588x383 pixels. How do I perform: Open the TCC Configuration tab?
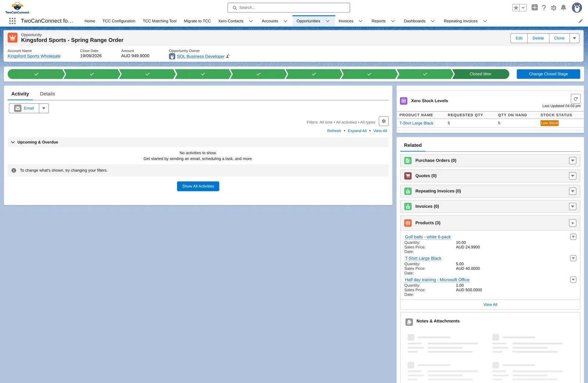(x=119, y=21)
